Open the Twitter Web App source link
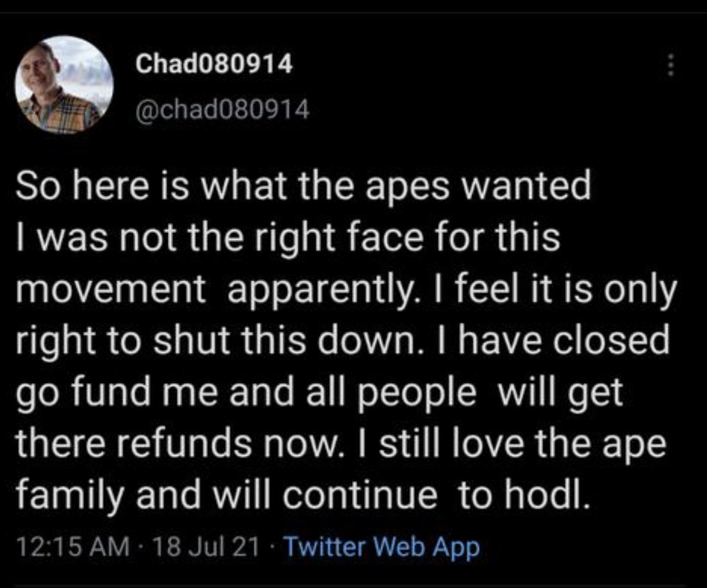 click(x=382, y=547)
